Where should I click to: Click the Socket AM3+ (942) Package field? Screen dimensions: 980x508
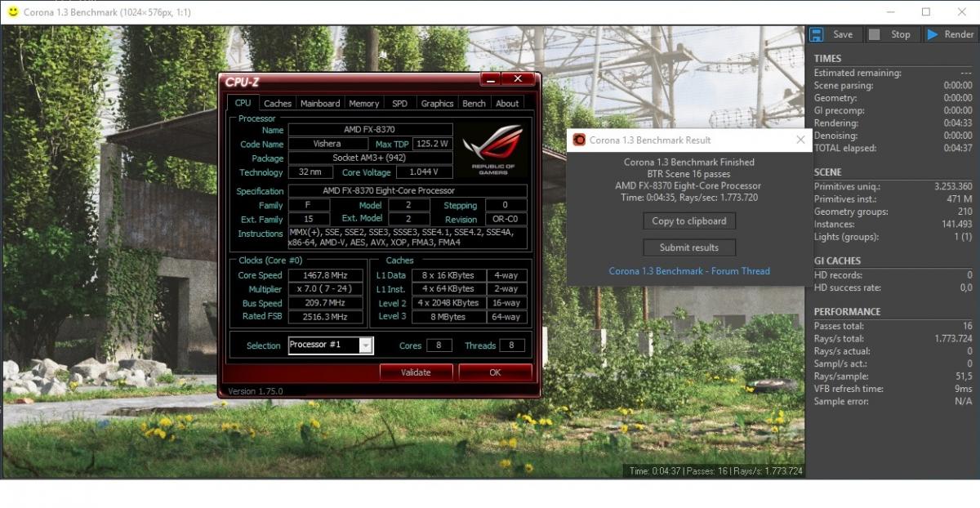(x=370, y=158)
